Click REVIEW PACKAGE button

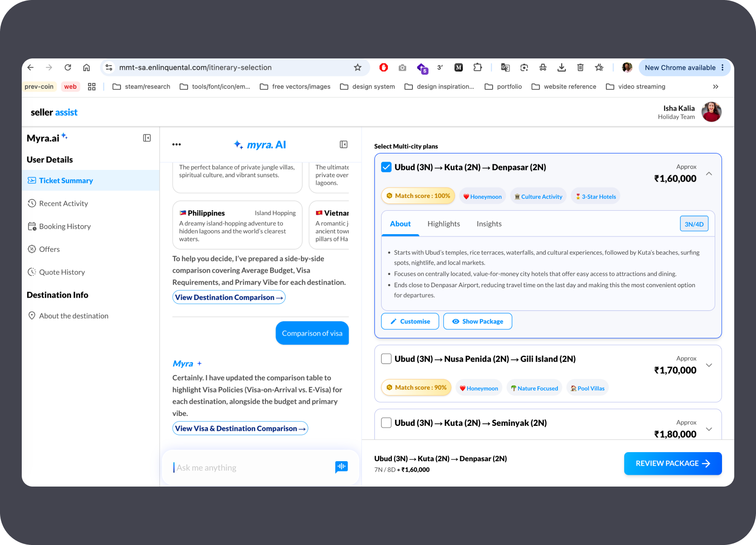tap(673, 463)
